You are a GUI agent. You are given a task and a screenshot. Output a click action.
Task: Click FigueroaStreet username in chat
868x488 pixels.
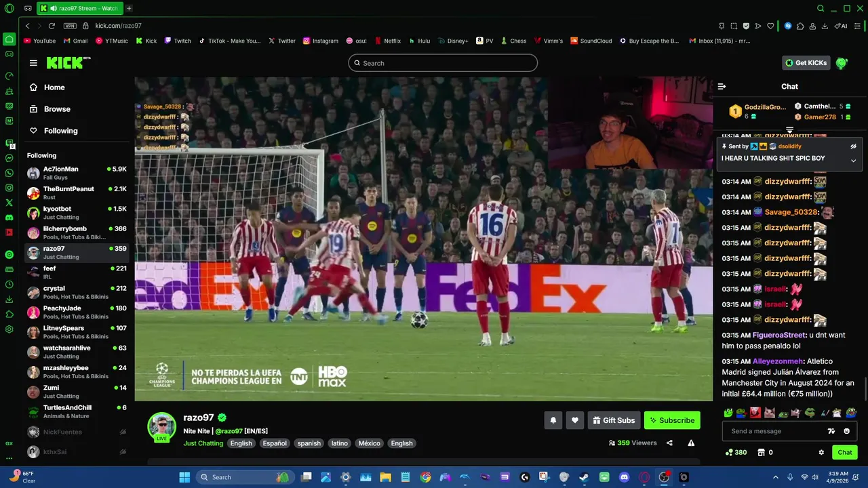(x=778, y=335)
